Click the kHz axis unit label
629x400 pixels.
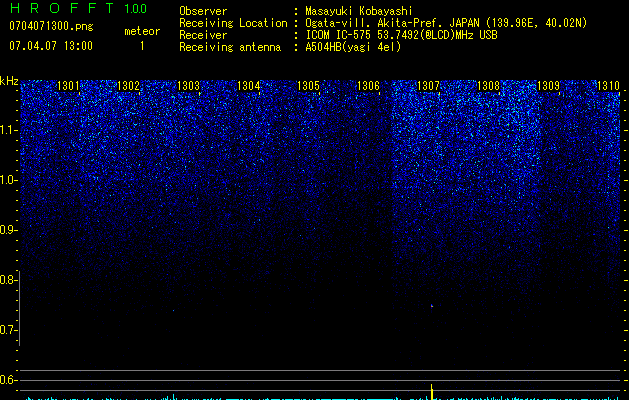click(x=9, y=81)
